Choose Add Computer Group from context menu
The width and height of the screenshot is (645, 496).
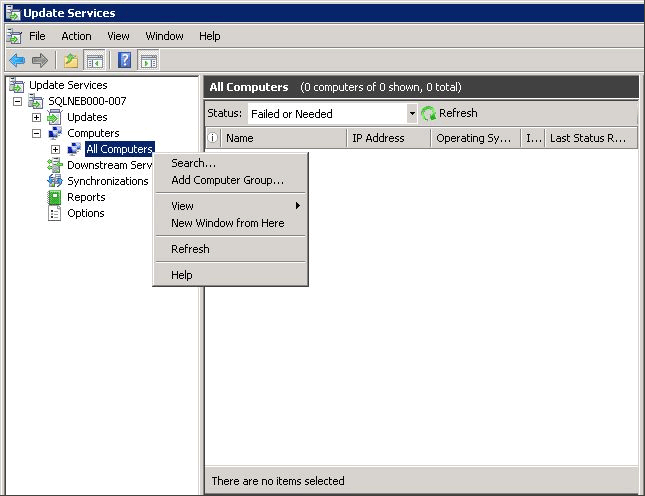coord(227,181)
